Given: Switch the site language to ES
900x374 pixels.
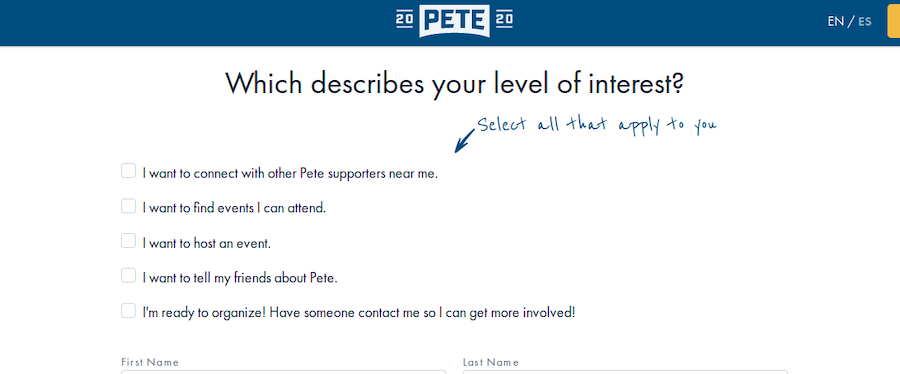Looking at the screenshot, I should pos(864,22).
